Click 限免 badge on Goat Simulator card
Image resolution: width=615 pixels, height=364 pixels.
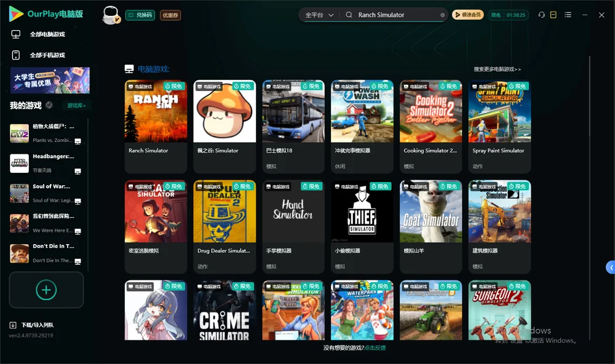click(x=448, y=186)
